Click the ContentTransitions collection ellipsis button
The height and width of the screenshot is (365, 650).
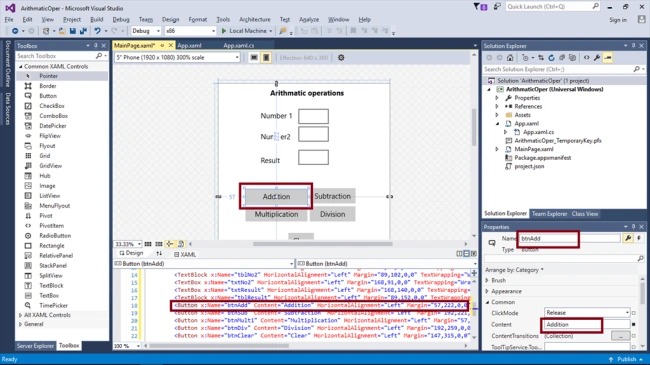pyautogui.click(x=621, y=336)
